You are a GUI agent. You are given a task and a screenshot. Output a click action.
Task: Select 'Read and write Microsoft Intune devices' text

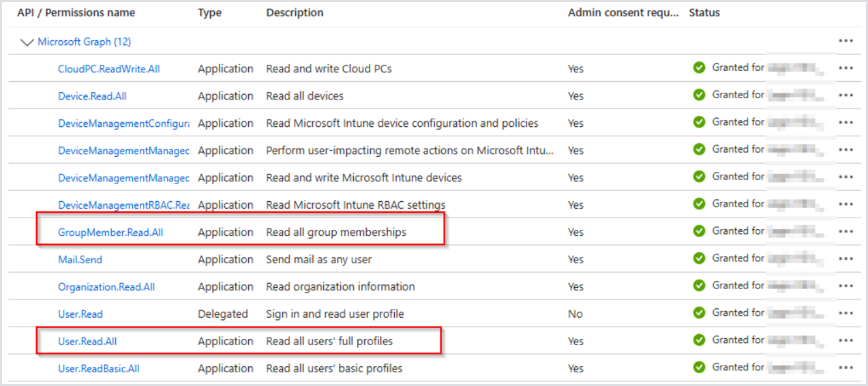coord(364,178)
